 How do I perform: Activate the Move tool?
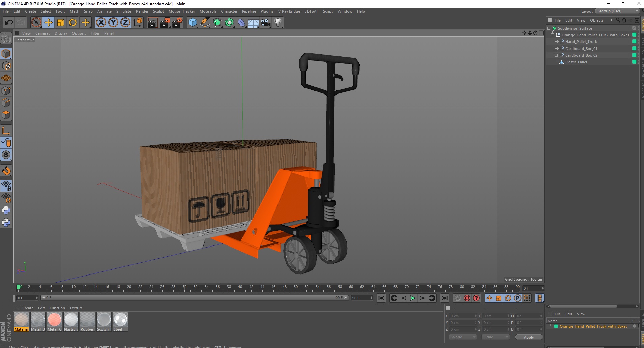[x=49, y=23]
